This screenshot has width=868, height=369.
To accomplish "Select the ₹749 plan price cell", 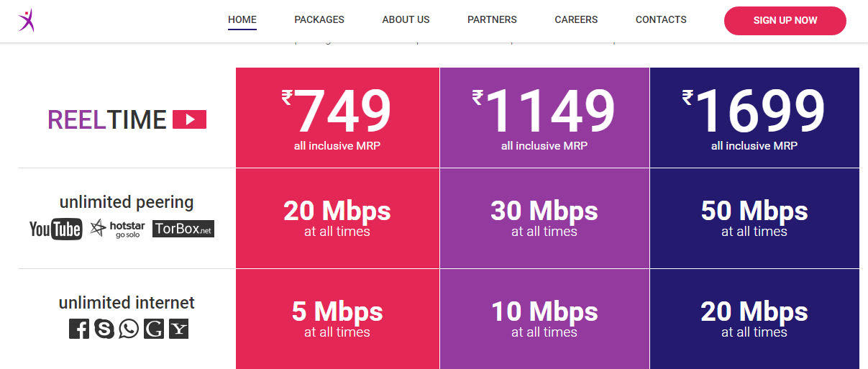I will (x=337, y=118).
